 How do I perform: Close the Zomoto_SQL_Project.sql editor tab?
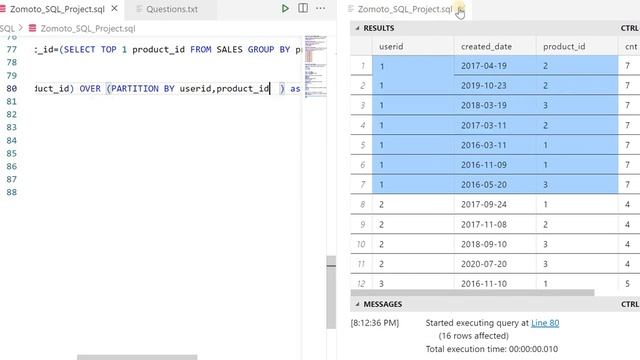115,8
